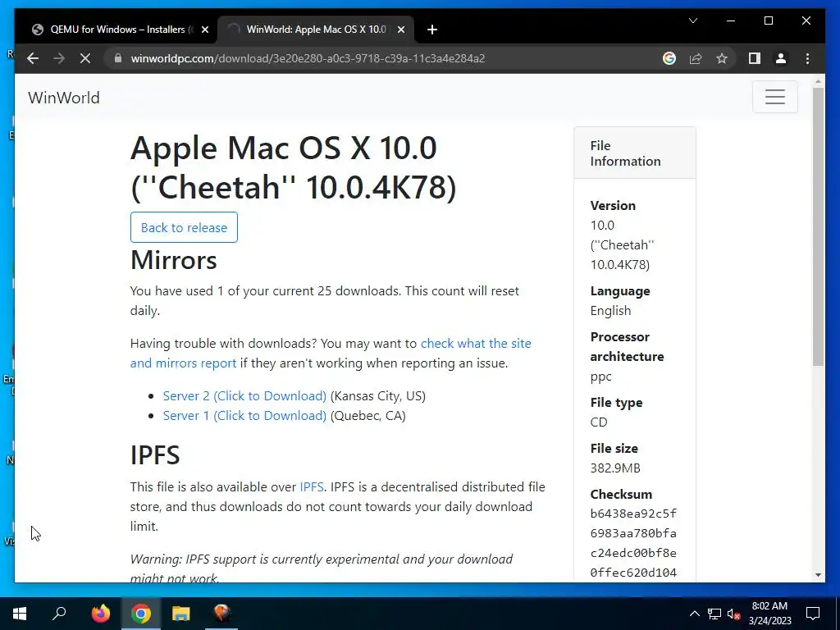Open Chrome side panel
The width and height of the screenshot is (840, 630).
755,58
